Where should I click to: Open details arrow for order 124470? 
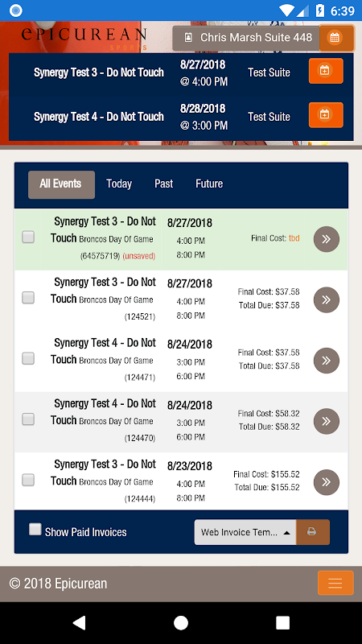pos(327,421)
